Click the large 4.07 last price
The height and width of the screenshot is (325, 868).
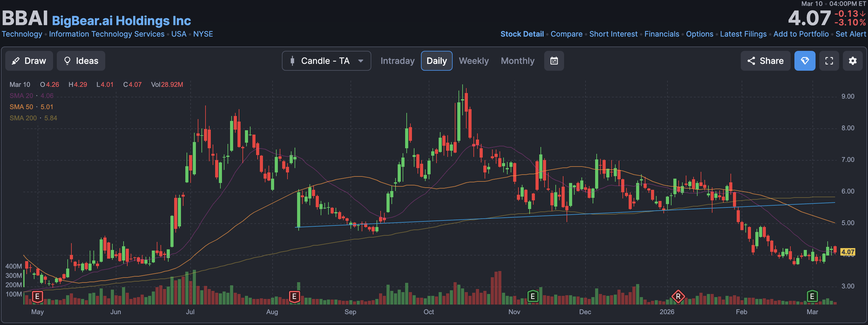(x=809, y=18)
